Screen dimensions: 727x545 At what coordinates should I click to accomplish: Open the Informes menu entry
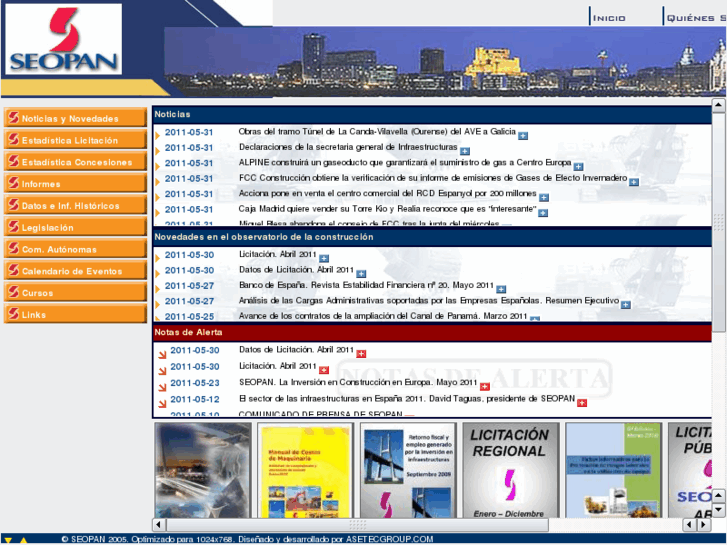75,183
